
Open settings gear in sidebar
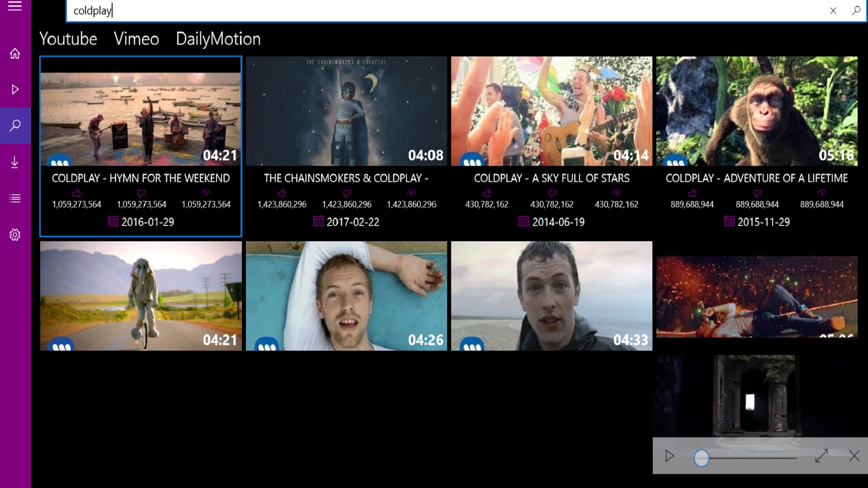click(x=15, y=235)
